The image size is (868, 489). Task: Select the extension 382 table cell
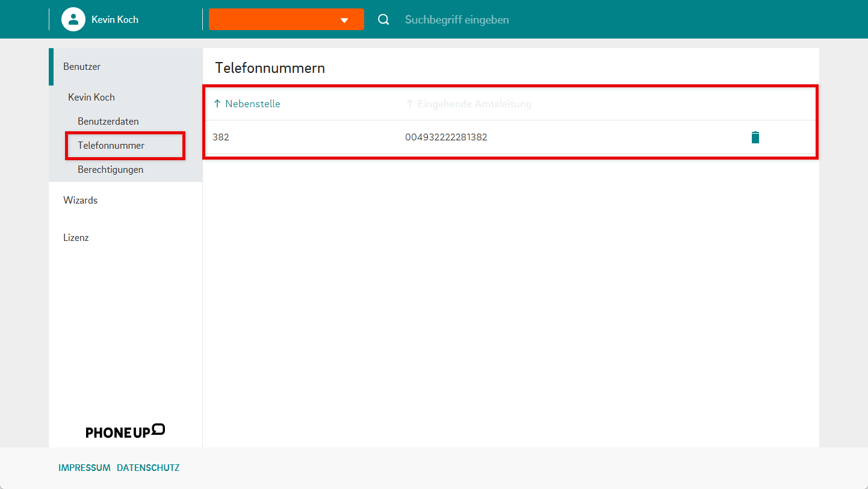click(x=221, y=137)
